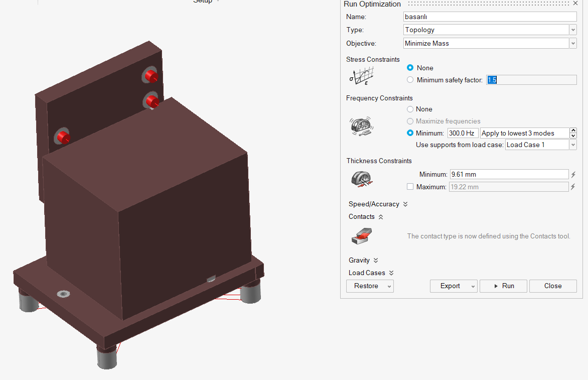Click the 300.0 Hz frequency field

[x=463, y=133]
